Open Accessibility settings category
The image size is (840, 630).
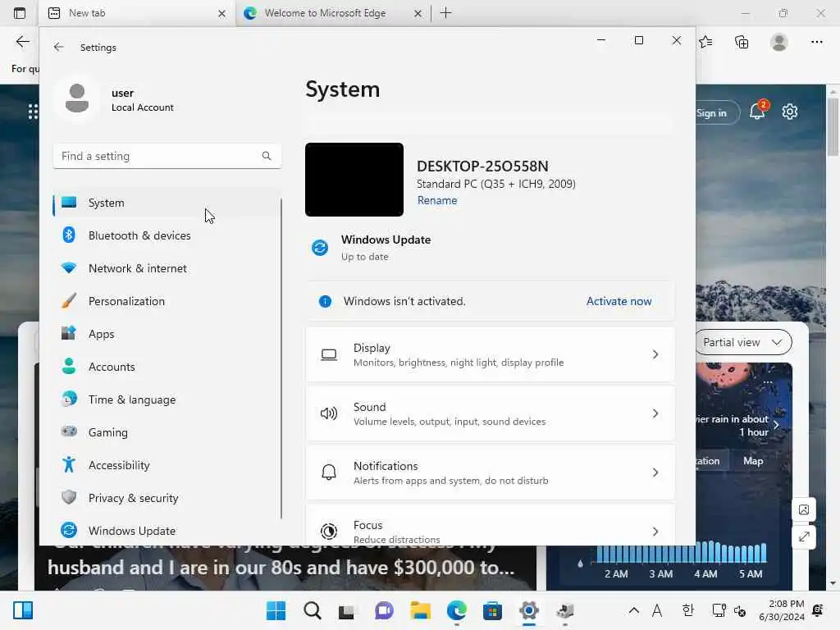pyautogui.click(x=166, y=465)
